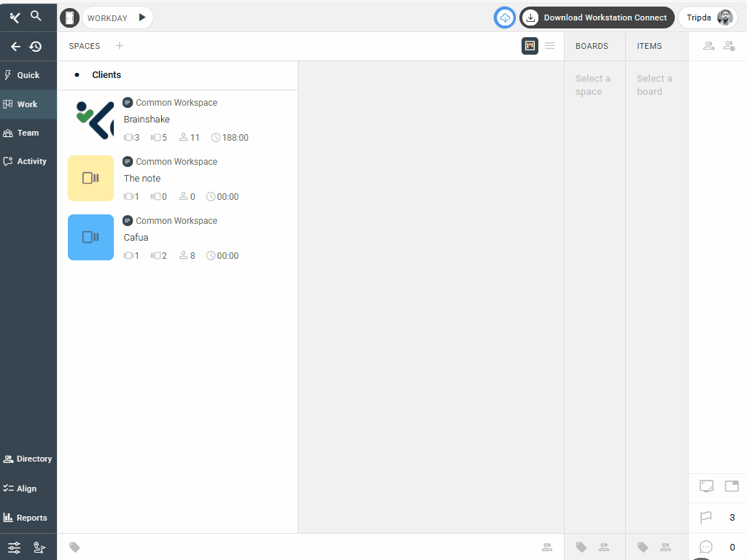The width and height of the screenshot is (747, 560).
Task: Open the Reports section
Action: (28, 518)
